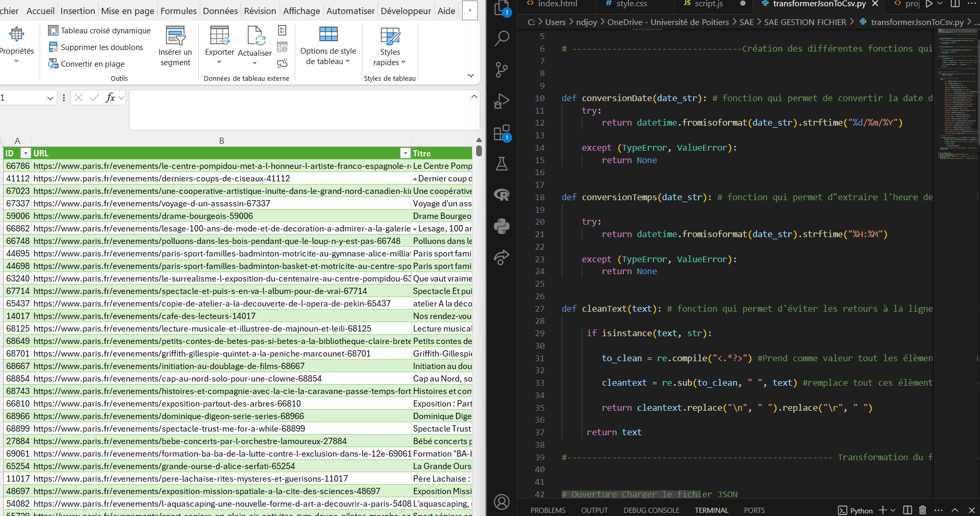
Task: Insert function fx in formula bar
Action: pos(110,97)
